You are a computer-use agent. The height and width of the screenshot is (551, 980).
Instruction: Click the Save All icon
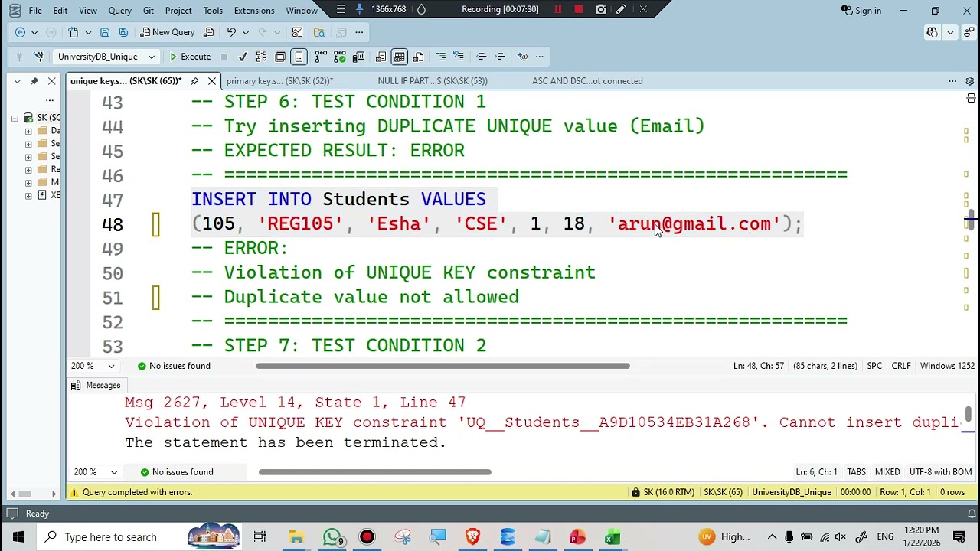tap(123, 32)
